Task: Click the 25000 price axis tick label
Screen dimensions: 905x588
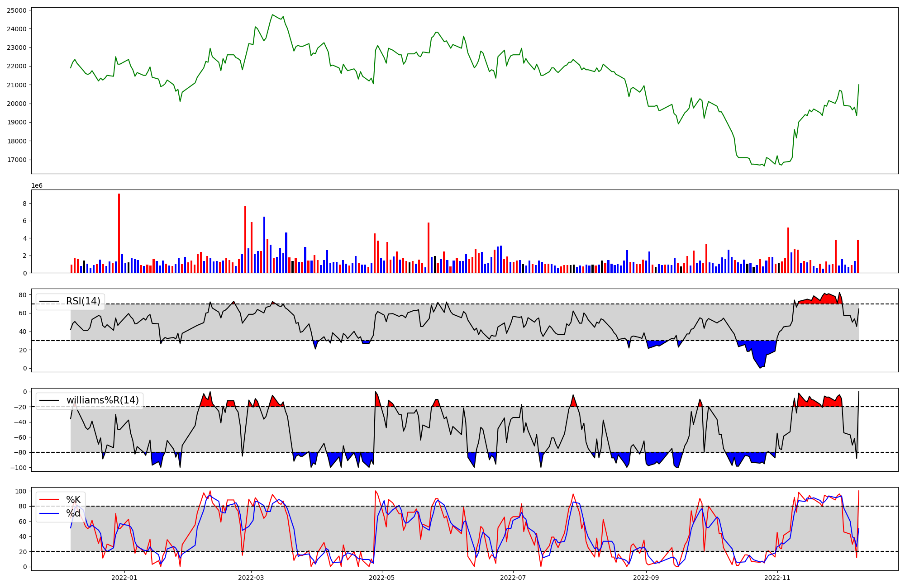Action: pos(16,10)
